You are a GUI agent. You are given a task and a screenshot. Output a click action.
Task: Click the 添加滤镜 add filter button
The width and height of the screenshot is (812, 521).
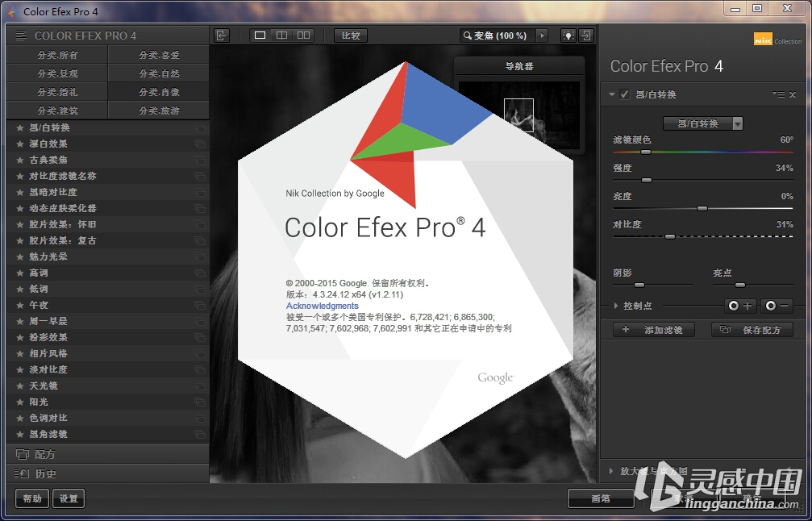tap(654, 330)
